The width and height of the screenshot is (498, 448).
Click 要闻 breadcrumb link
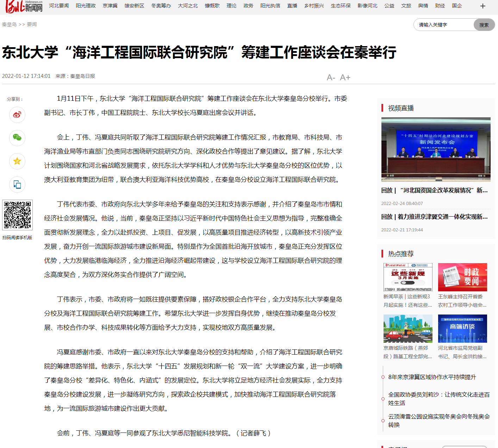pos(32,25)
